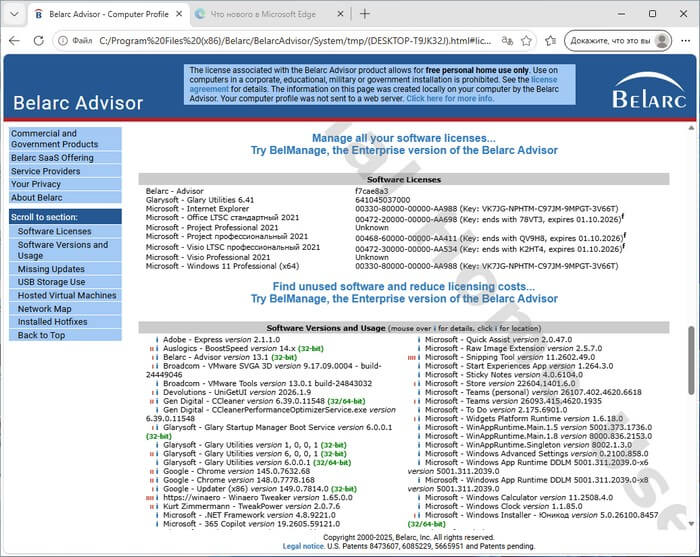Screen dimensions: 700x557
Task: Jump to Installed Hotfixes section
Action: click(65, 322)
